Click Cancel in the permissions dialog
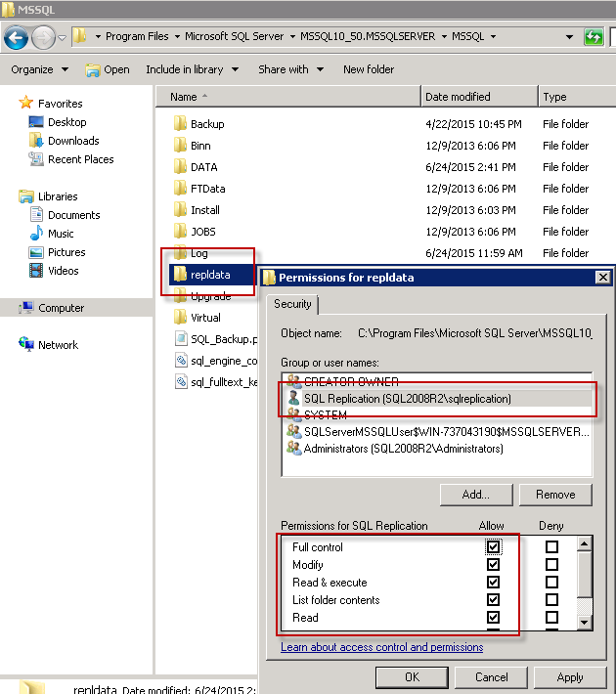 point(491,677)
